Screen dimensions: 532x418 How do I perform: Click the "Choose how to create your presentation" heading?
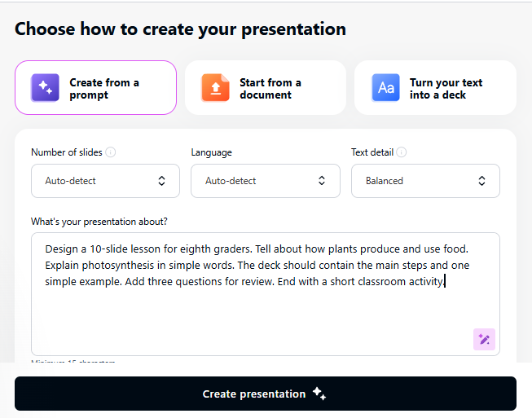[180, 29]
